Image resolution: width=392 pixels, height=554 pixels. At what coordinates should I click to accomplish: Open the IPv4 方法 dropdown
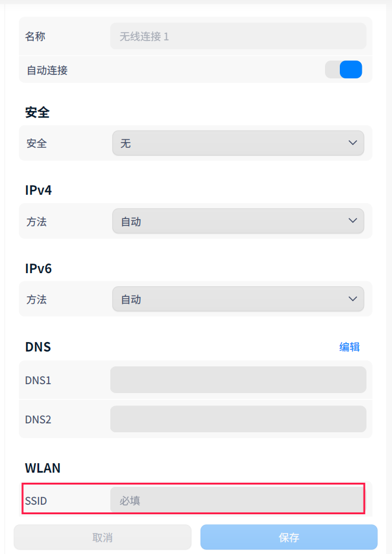tap(238, 221)
